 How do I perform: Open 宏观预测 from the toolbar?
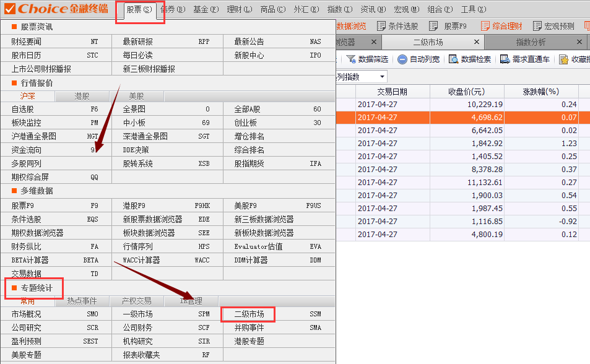[536, 26]
